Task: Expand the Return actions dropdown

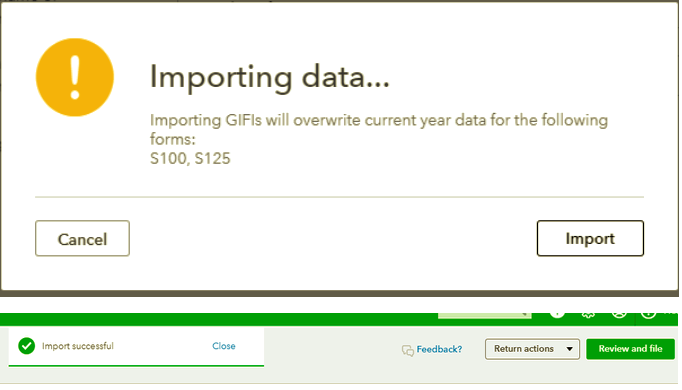Action: pyautogui.click(x=532, y=349)
